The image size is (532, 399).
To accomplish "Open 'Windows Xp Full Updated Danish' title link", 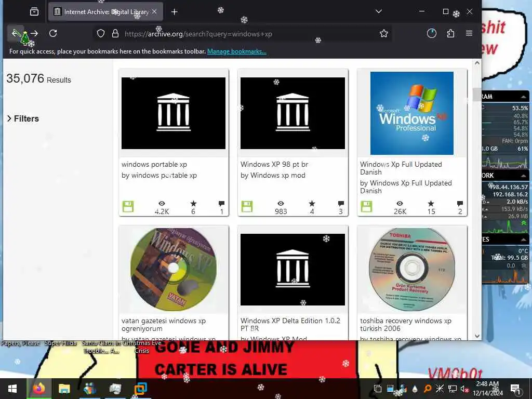I will pyautogui.click(x=401, y=168).
